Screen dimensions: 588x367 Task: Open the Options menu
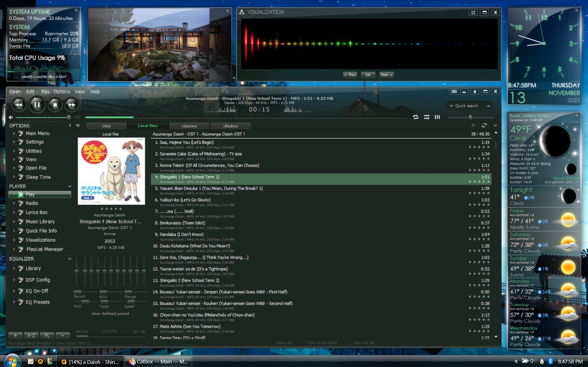(62, 92)
